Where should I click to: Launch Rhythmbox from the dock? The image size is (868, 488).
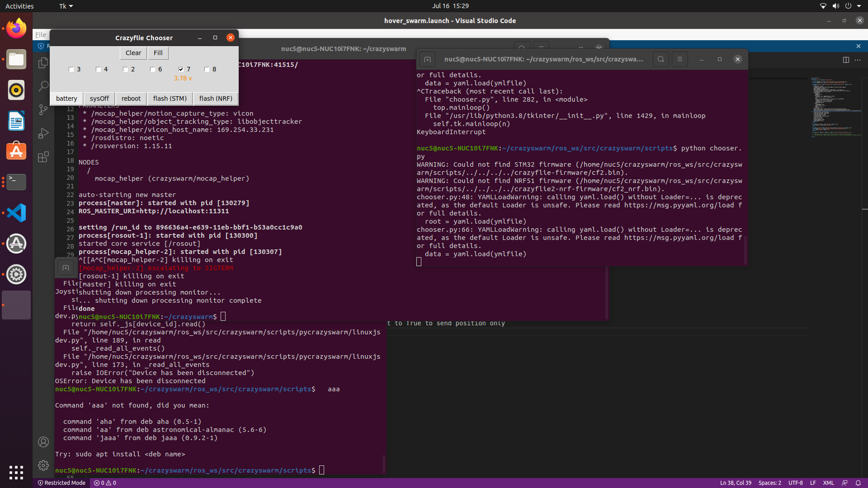point(16,90)
